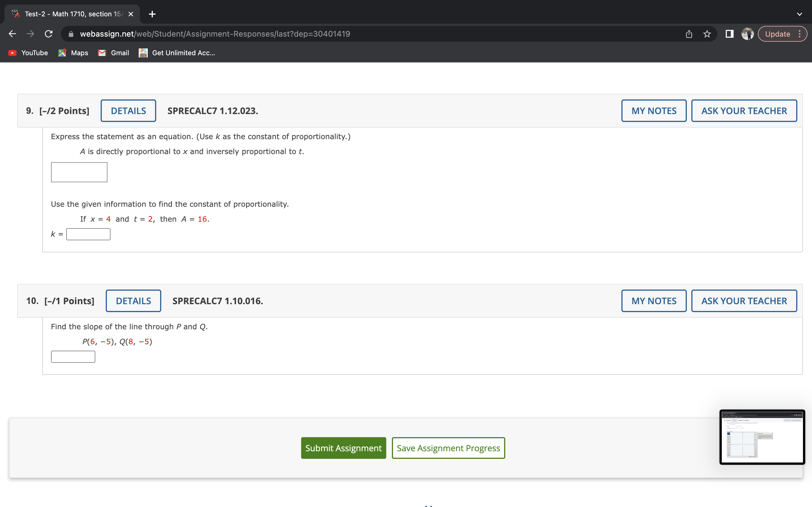
Task: Click Save Assignment Progress button
Action: point(448,448)
